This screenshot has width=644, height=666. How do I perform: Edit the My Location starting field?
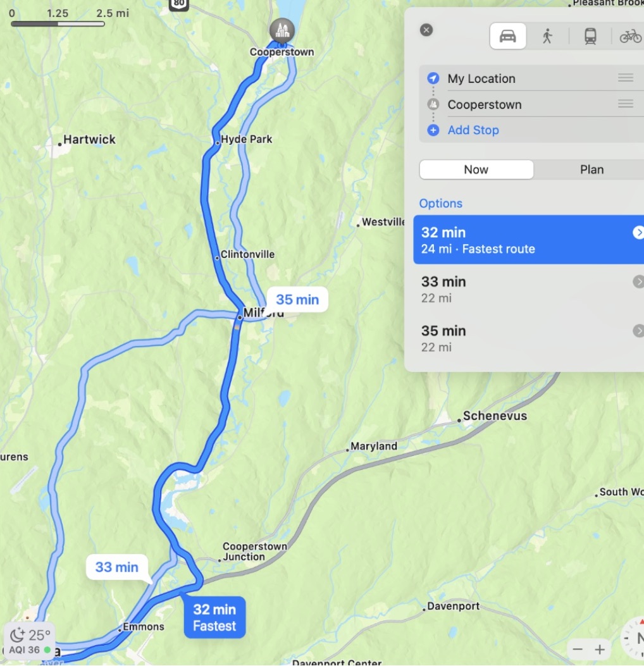(531, 78)
